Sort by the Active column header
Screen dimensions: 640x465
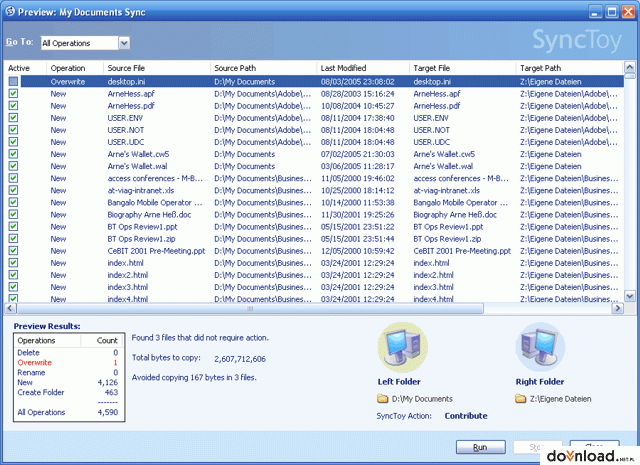(25, 68)
